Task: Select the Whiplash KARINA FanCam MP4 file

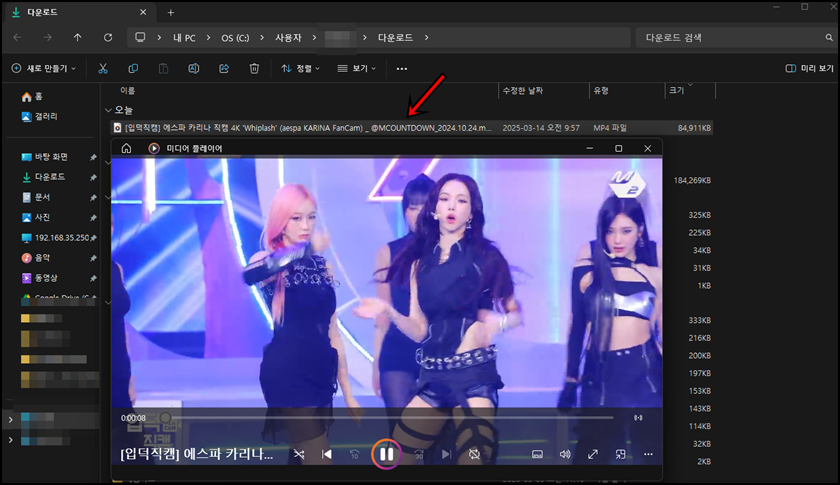Action: tap(411, 128)
